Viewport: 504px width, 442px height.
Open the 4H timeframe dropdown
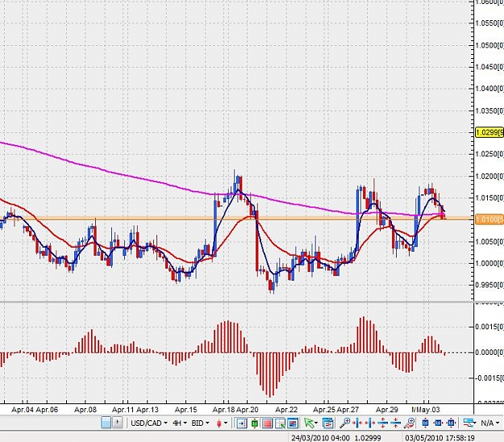click(179, 423)
